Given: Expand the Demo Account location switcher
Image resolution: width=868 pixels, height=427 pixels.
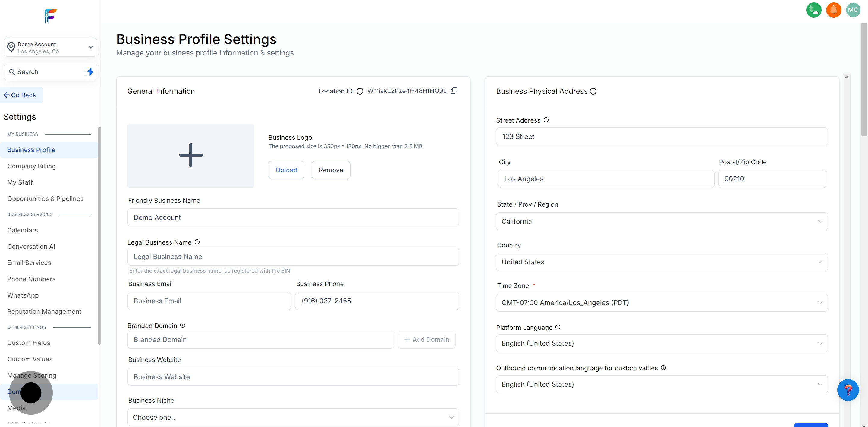Looking at the screenshot, I should point(51,48).
